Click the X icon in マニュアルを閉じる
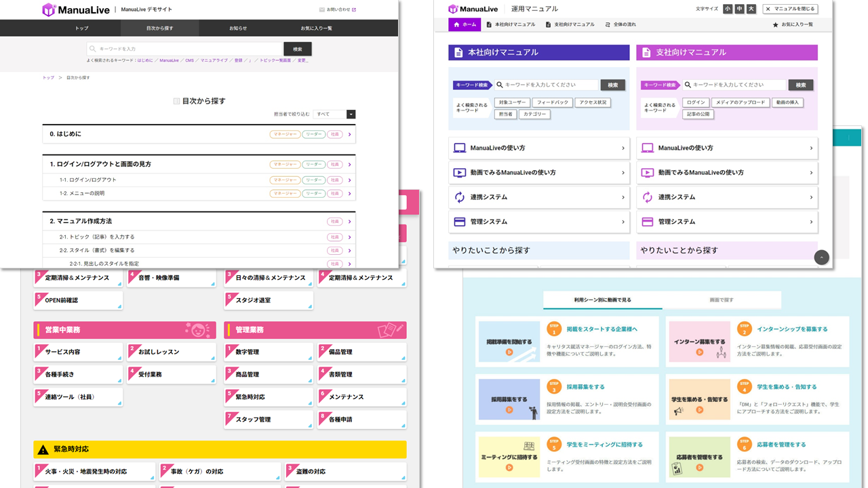The width and height of the screenshot is (868, 488). [x=768, y=9]
